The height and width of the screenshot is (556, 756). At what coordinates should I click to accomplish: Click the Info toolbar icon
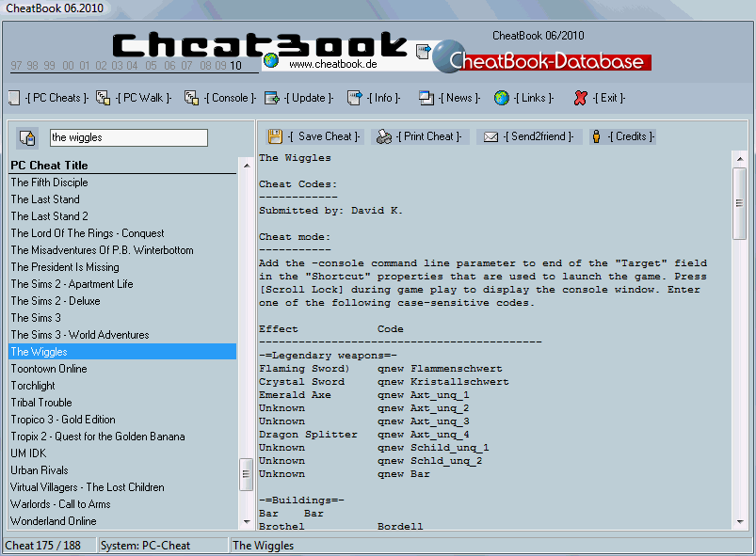coord(355,98)
